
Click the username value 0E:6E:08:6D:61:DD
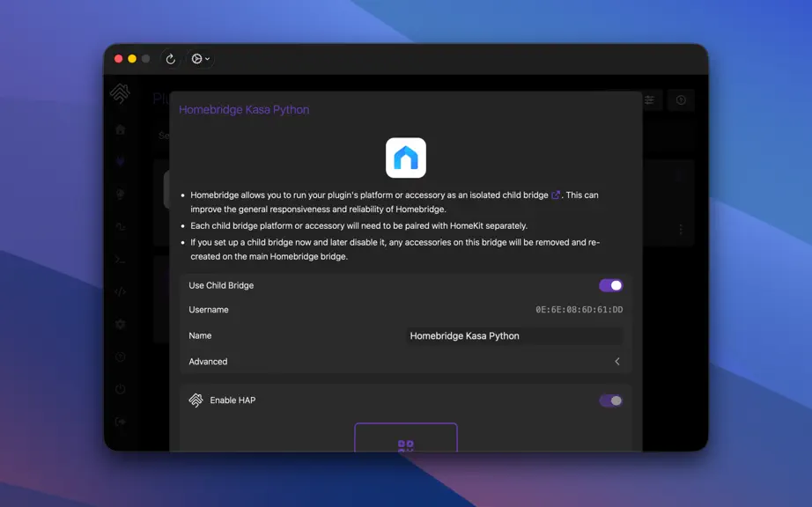[579, 309]
